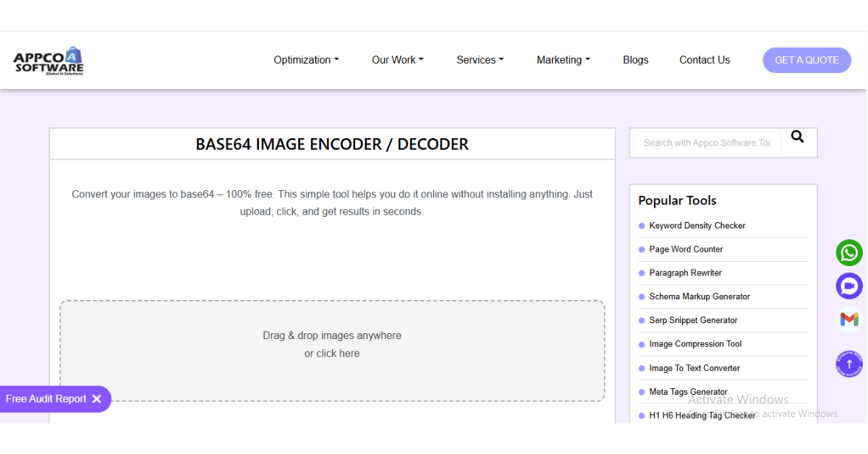Click the GET A QUOTE button
Screen dimensions: 868x454
point(807,60)
